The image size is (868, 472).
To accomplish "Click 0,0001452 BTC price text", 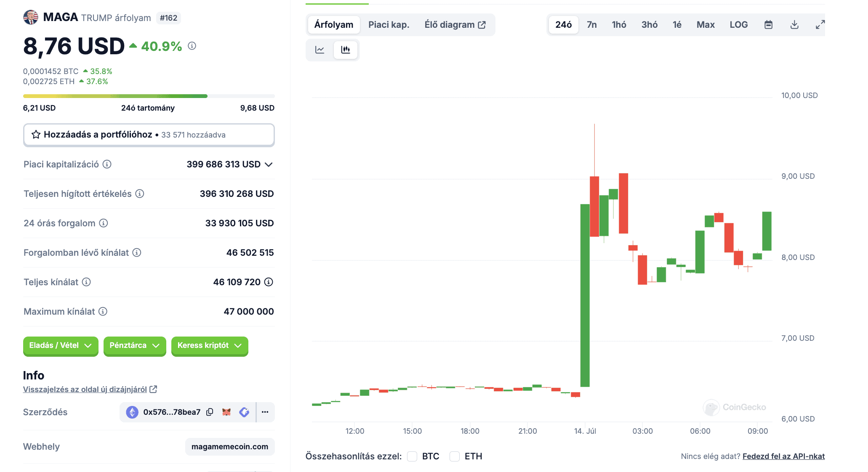I will click(51, 72).
